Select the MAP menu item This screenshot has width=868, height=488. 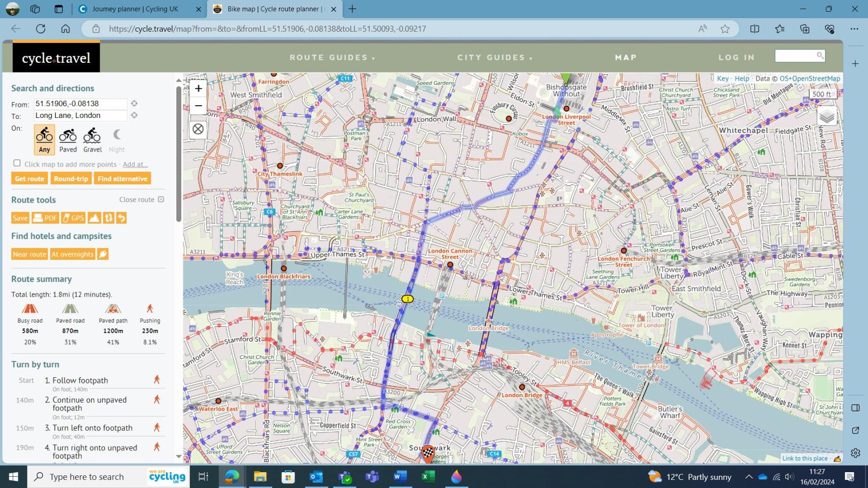pos(625,57)
